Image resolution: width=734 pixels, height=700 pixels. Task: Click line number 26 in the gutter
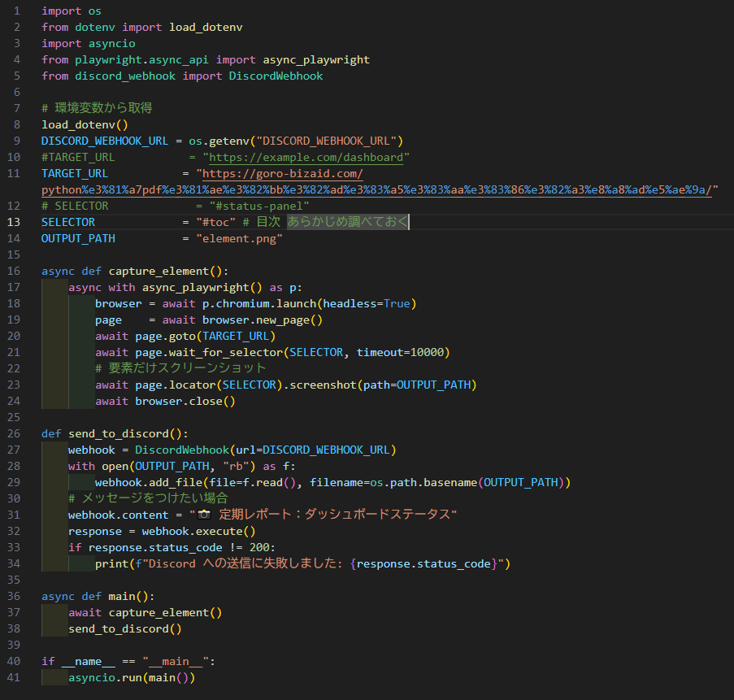click(x=14, y=433)
